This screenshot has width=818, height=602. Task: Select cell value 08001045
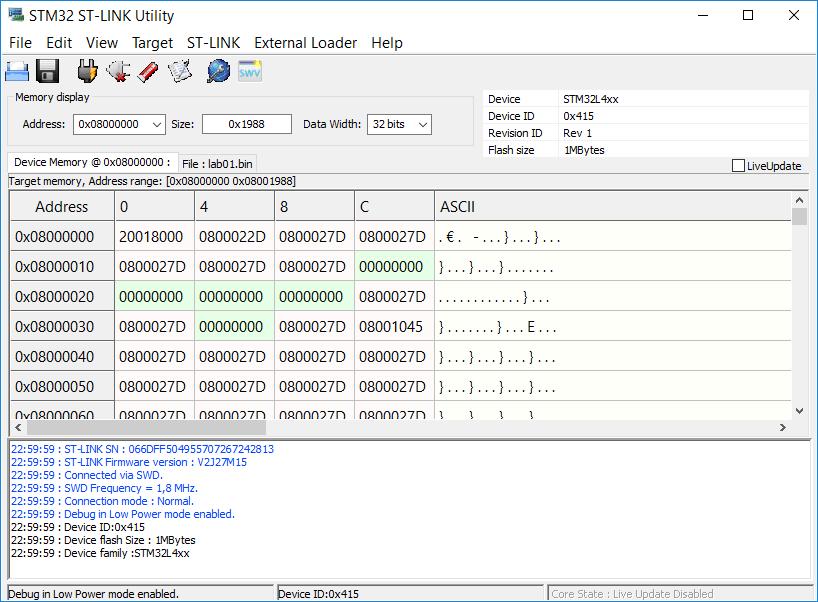coord(394,327)
